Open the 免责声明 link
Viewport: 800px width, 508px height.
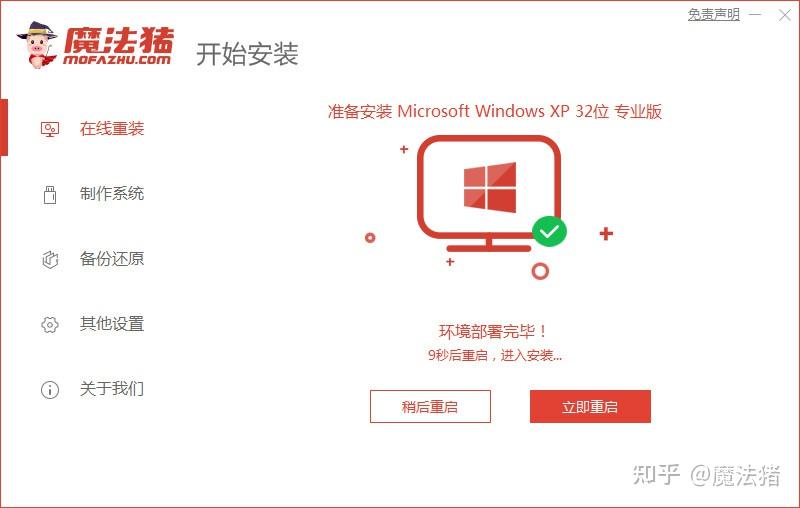[x=713, y=14]
